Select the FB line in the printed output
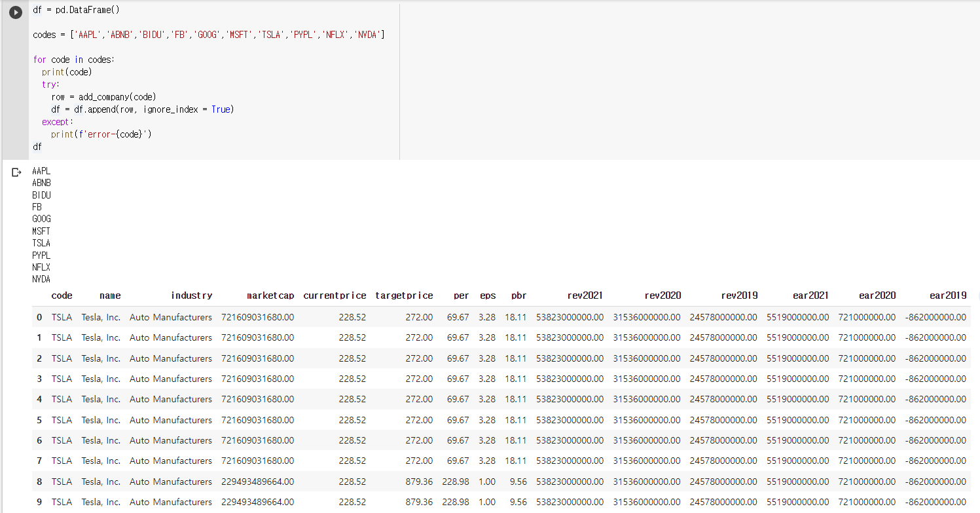This screenshot has width=980, height=513. click(37, 207)
